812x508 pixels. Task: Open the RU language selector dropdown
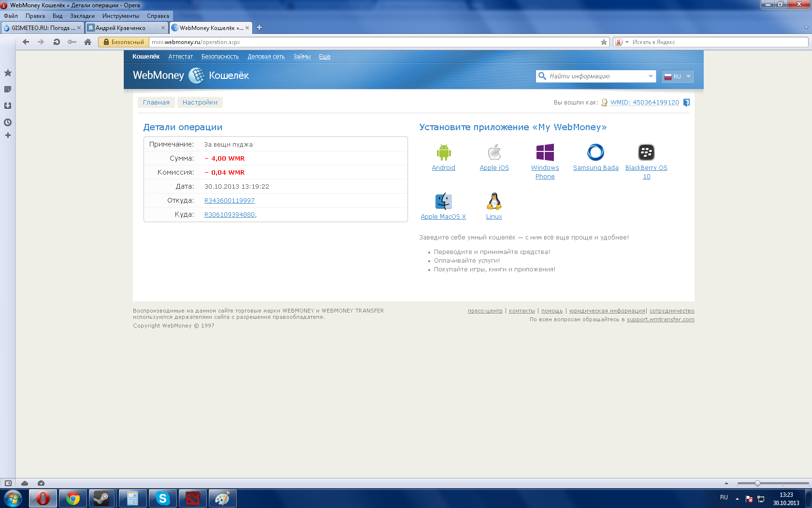coord(677,76)
